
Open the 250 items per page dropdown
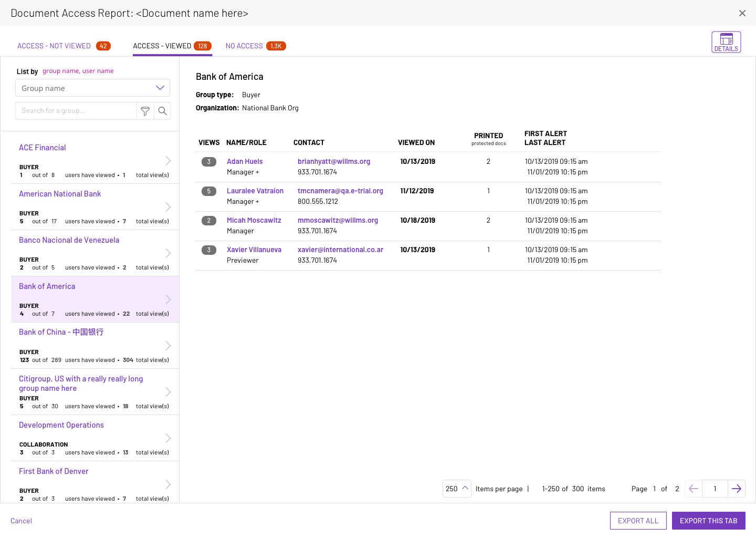457,489
